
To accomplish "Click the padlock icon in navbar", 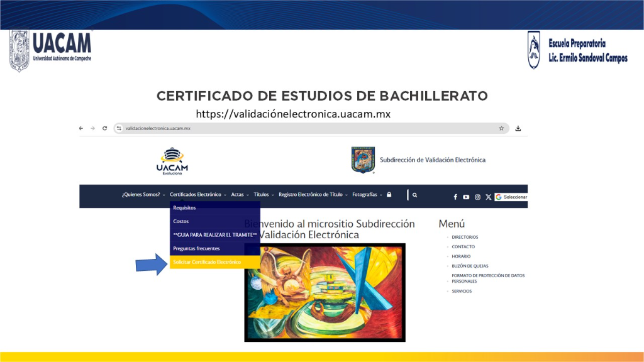I will coord(389,195).
